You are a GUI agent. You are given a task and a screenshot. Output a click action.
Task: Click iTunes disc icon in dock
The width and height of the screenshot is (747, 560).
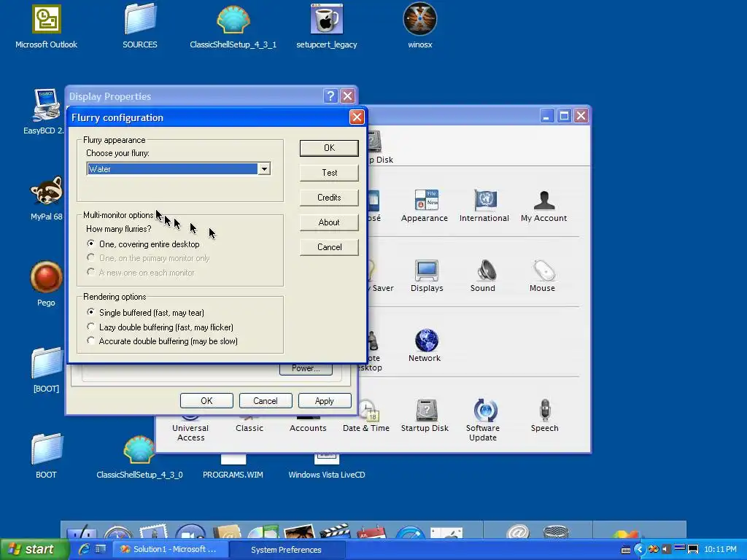[263, 532]
